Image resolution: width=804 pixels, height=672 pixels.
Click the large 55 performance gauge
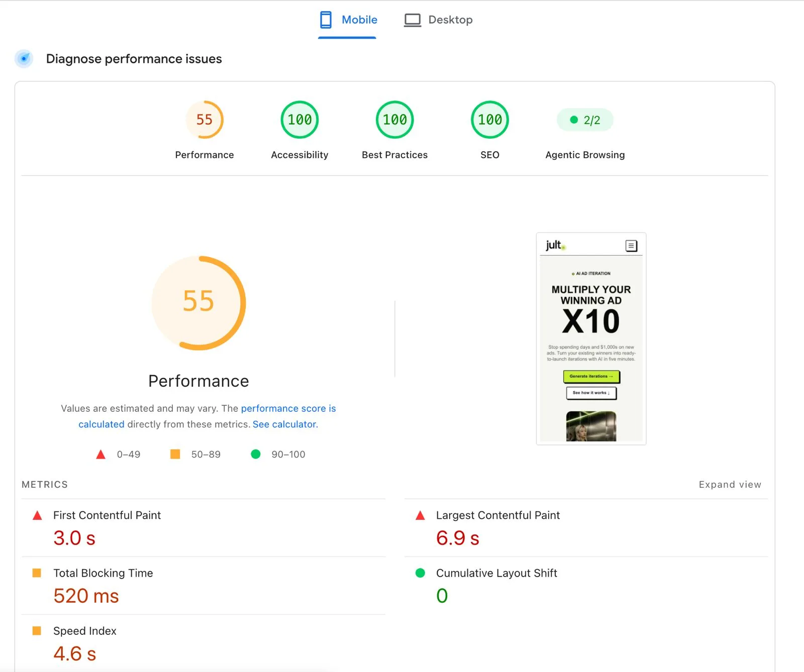point(198,303)
